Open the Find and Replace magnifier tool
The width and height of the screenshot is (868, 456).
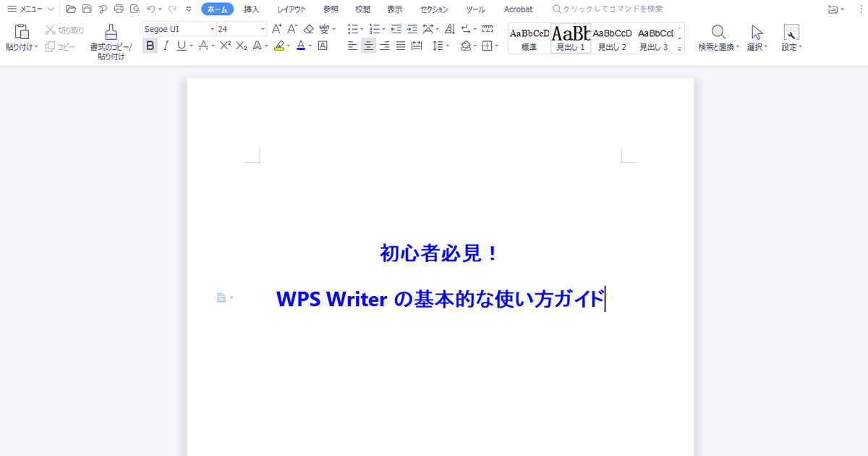[718, 33]
